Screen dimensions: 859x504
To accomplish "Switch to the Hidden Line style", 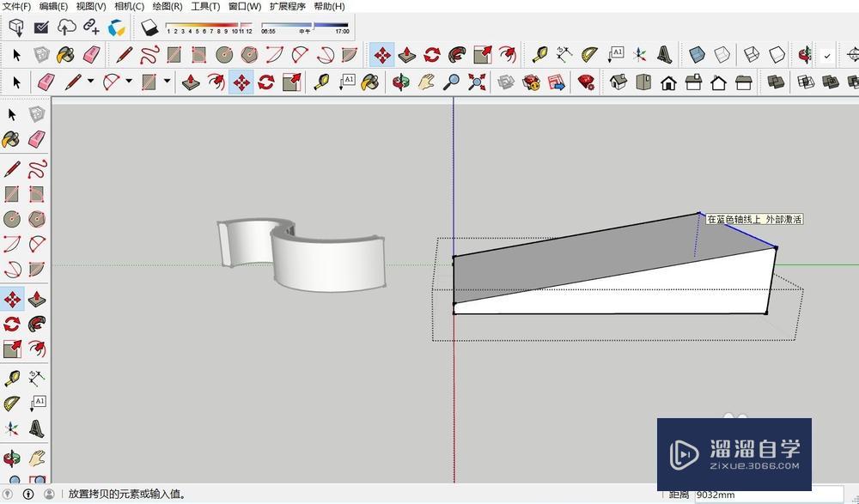I will (x=777, y=55).
